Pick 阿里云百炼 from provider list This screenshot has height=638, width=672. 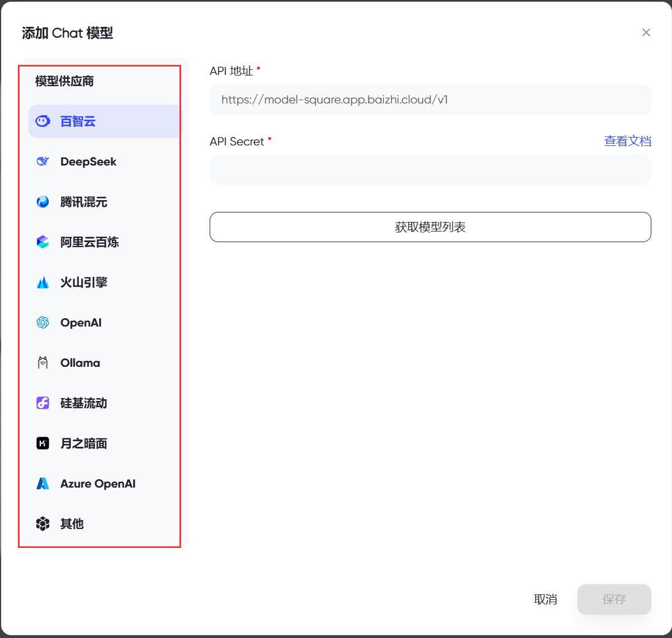(x=89, y=242)
